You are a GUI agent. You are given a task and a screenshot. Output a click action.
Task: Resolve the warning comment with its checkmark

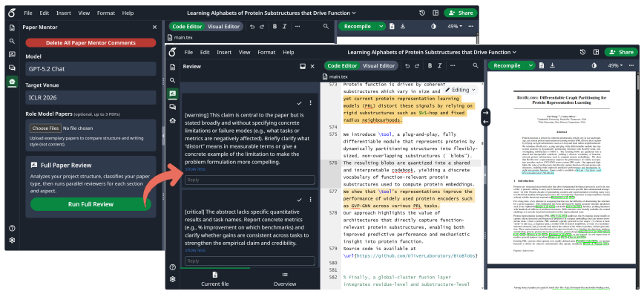tap(300, 102)
